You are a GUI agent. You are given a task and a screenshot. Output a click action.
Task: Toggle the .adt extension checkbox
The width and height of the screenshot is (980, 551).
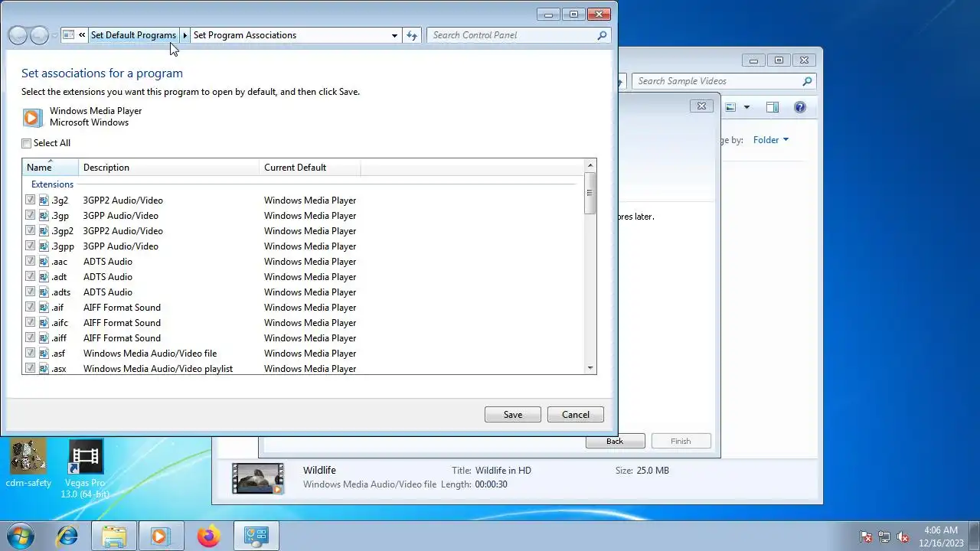pos(30,276)
